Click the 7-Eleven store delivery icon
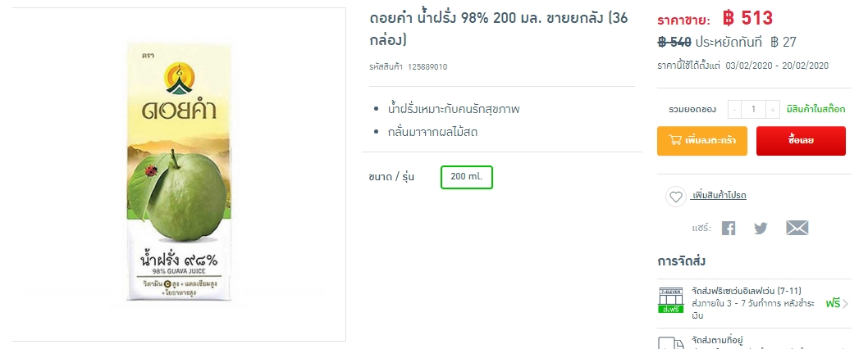 (670, 301)
